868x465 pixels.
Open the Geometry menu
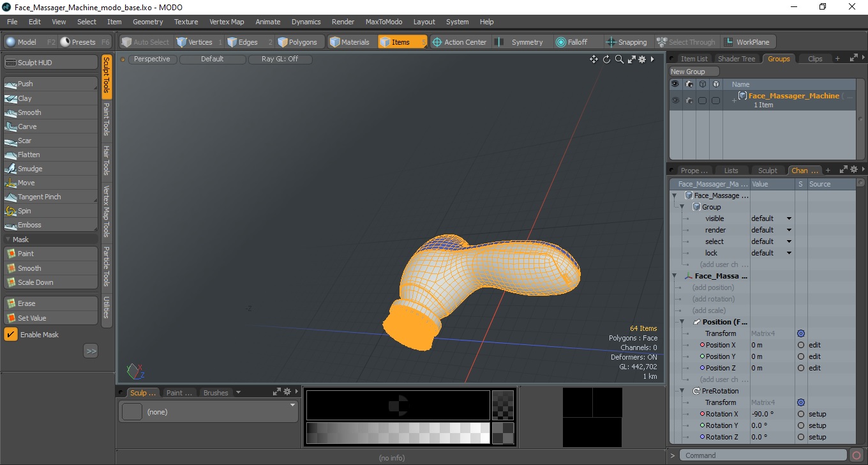click(147, 22)
